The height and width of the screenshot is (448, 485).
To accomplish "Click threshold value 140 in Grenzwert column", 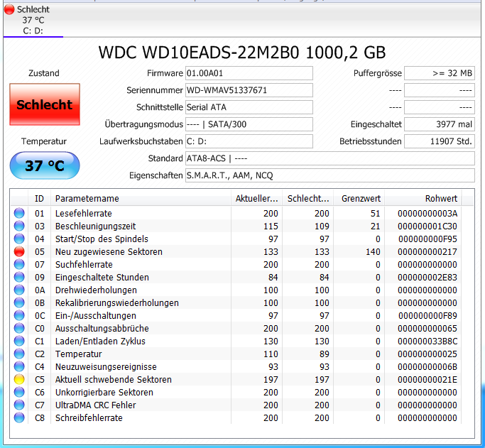I will point(373,251).
